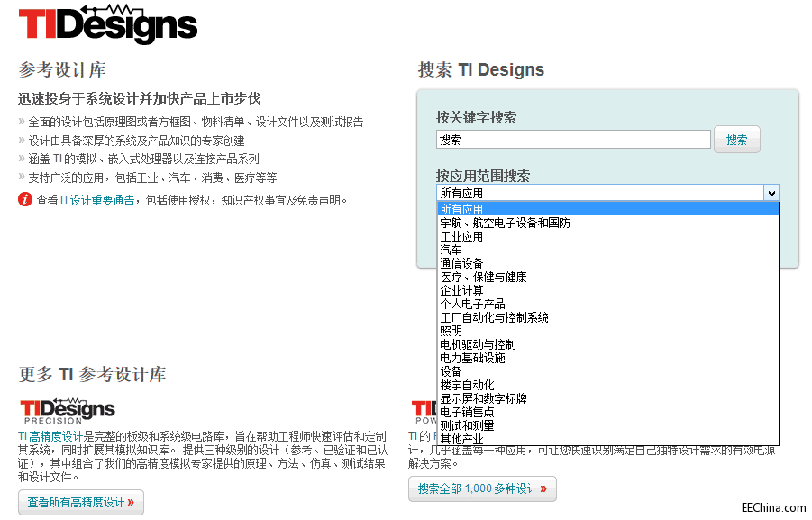
Task: Select 所有应用 in the dropdown list
Action: tap(608, 209)
